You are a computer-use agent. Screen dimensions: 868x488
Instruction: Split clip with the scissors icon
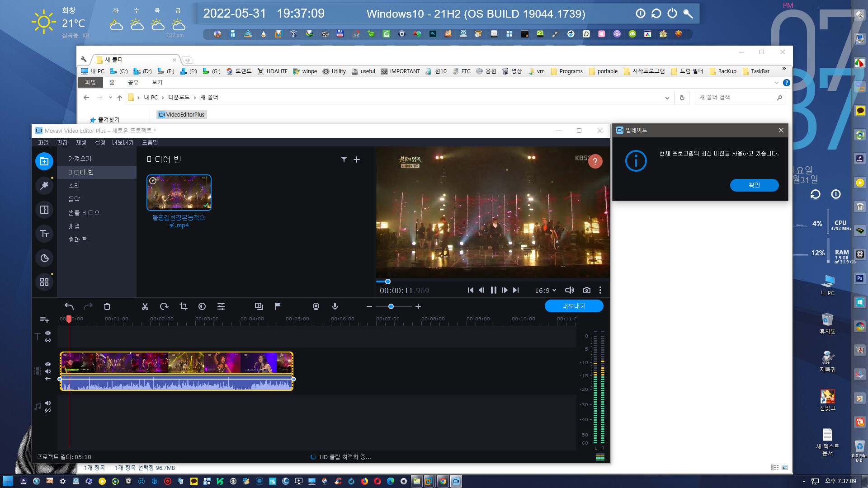pos(145,306)
